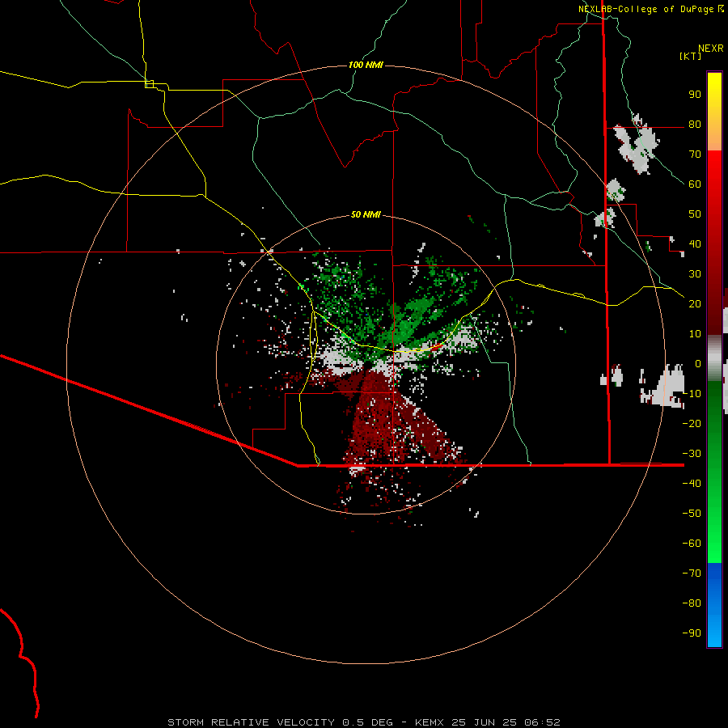Image resolution: width=728 pixels, height=728 pixels.
Task: Select the 0 value on velocity scale
Action: click(x=698, y=364)
